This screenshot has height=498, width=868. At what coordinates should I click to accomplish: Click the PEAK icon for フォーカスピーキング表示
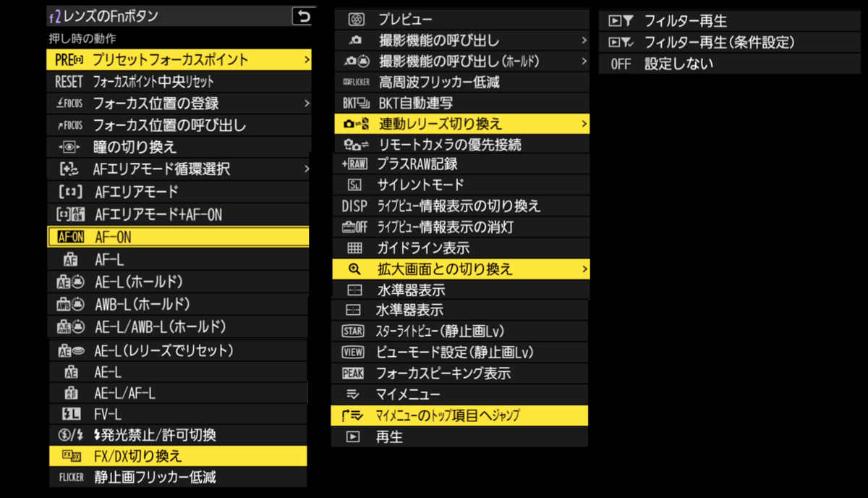click(354, 374)
